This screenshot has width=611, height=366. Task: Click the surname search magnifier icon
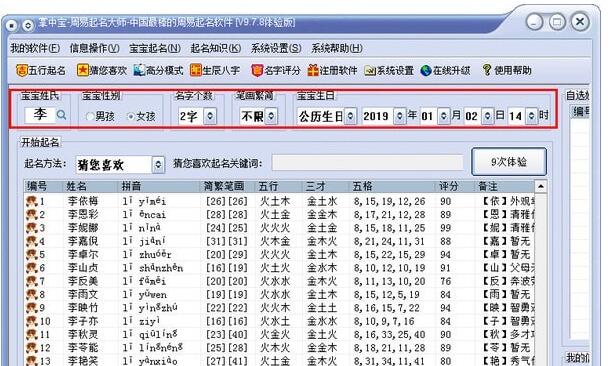coord(62,115)
